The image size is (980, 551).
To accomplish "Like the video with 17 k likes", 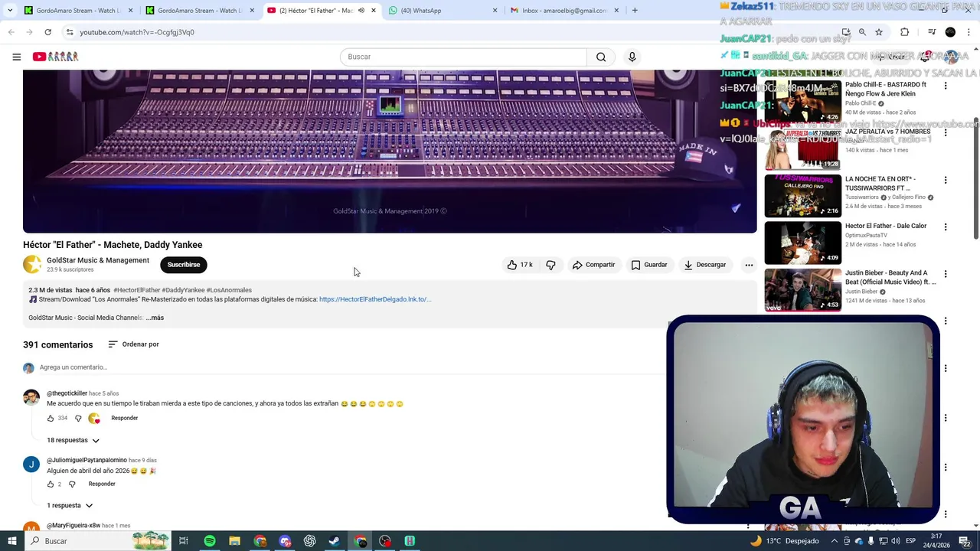I will point(520,265).
